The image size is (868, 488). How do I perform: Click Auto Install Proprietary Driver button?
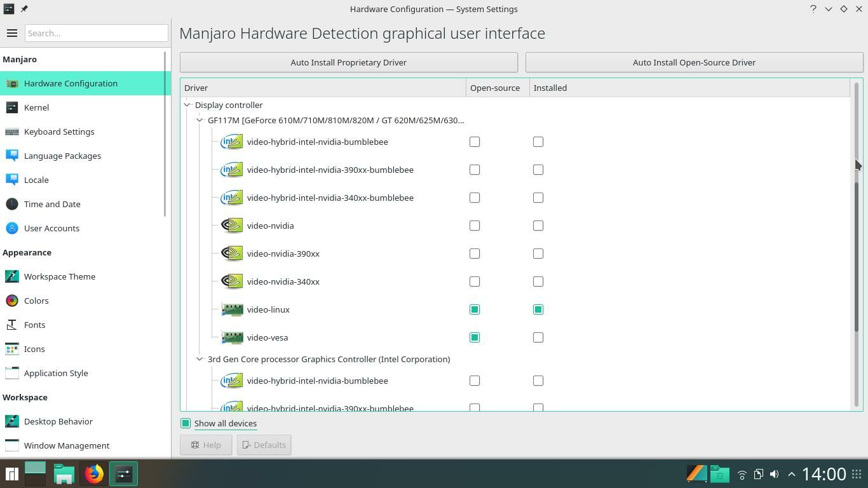coord(349,62)
